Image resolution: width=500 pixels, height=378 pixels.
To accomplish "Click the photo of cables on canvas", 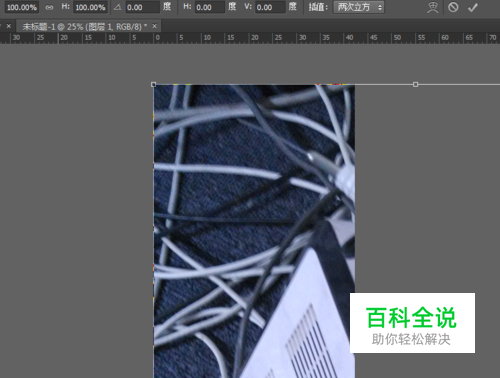I will pyautogui.click(x=254, y=231).
